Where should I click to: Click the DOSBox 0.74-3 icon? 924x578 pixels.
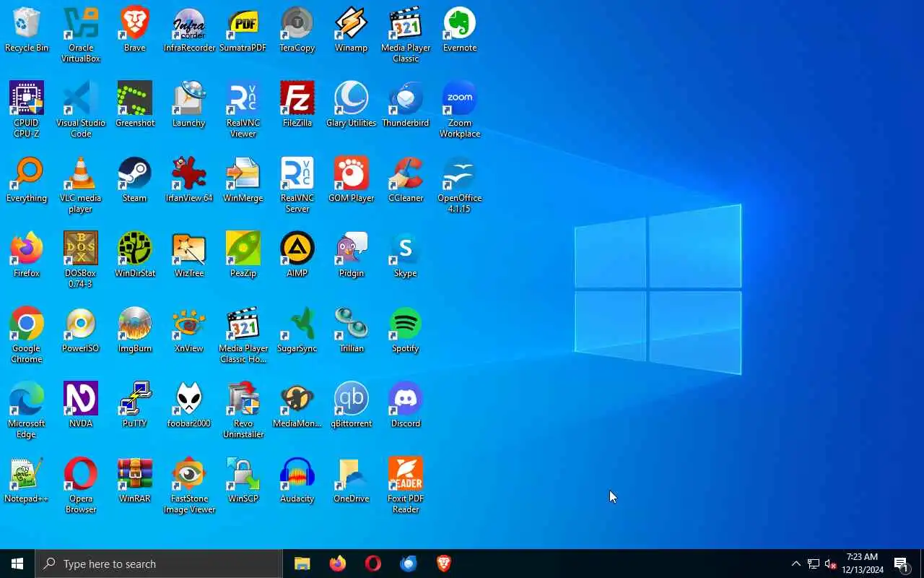click(81, 261)
